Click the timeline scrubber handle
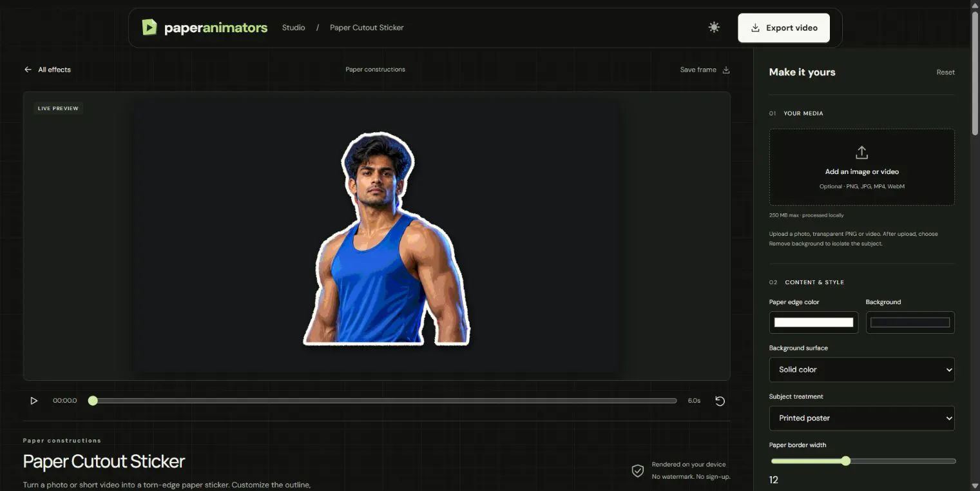This screenshot has height=491, width=980. (93, 401)
